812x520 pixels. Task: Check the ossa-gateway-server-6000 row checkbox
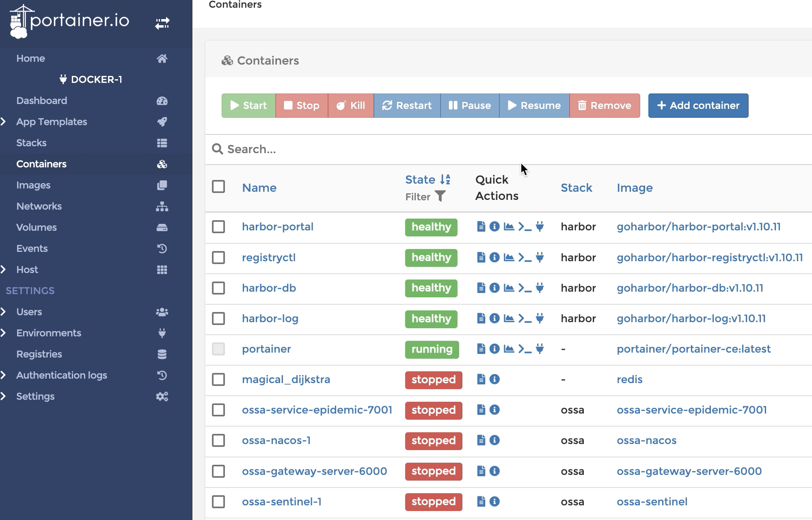tap(218, 471)
